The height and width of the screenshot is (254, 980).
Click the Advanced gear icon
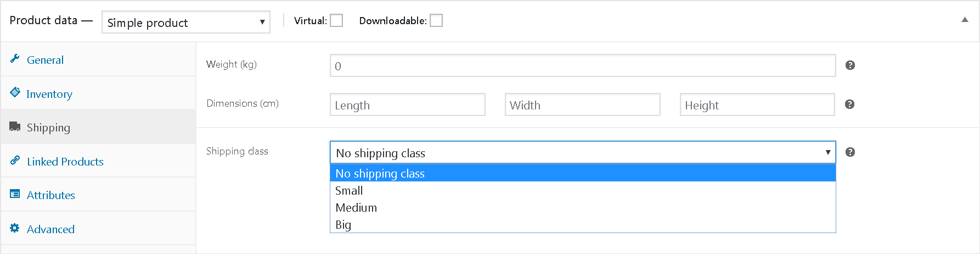(15, 228)
